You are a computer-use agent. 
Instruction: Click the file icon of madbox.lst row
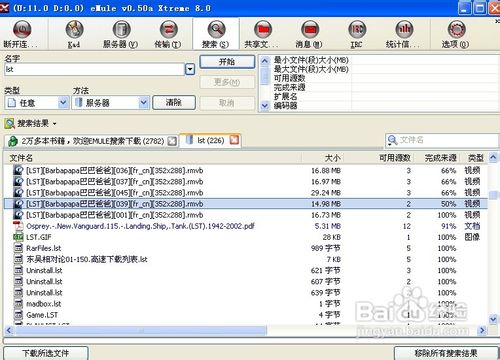pyautogui.click(x=18, y=304)
